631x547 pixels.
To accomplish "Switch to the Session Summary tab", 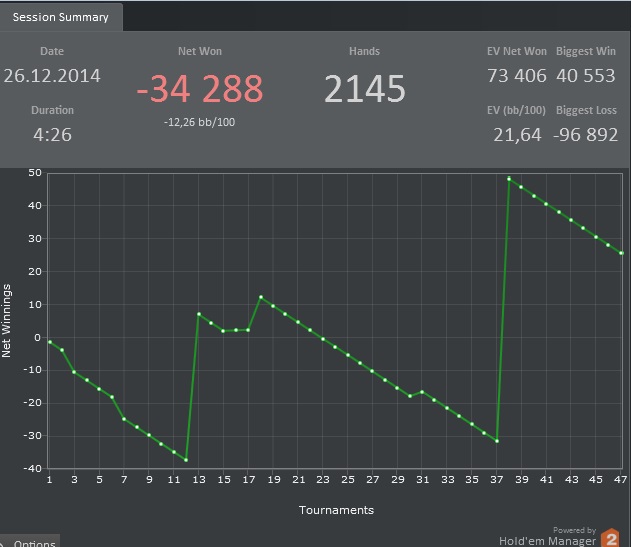I will (60, 17).
